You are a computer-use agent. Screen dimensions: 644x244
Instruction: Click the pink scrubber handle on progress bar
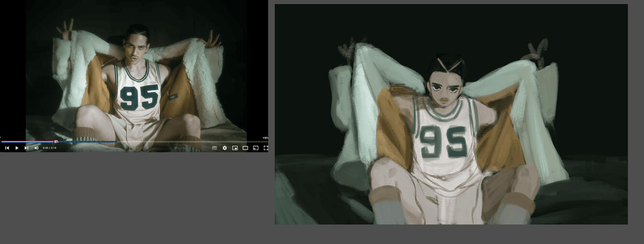pos(56,142)
